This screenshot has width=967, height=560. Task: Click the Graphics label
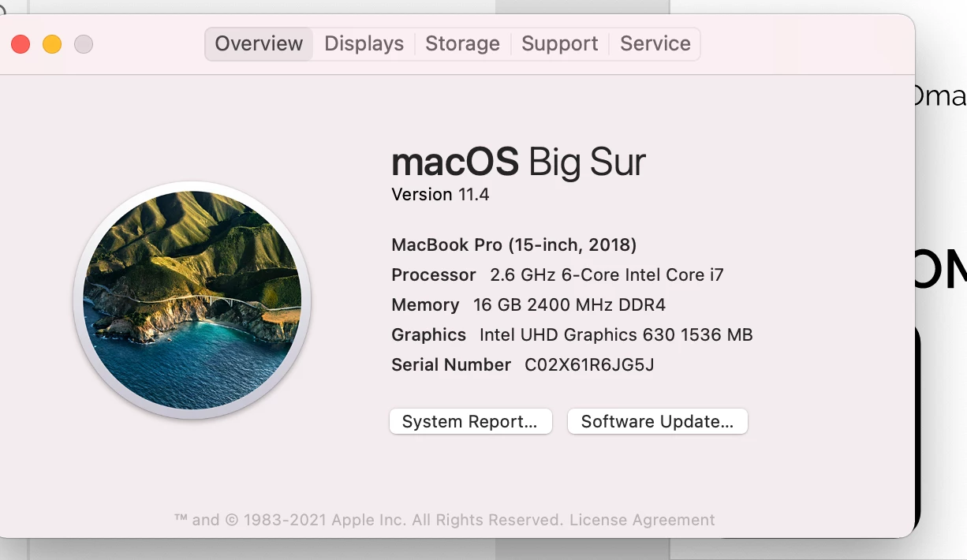[x=428, y=334]
